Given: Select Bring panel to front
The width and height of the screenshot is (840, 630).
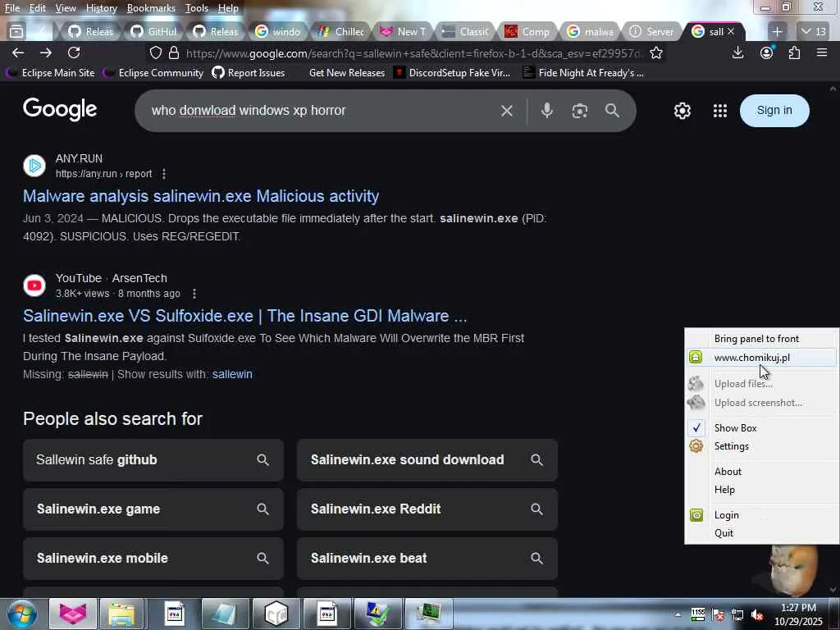Looking at the screenshot, I should [x=761, y=339].
